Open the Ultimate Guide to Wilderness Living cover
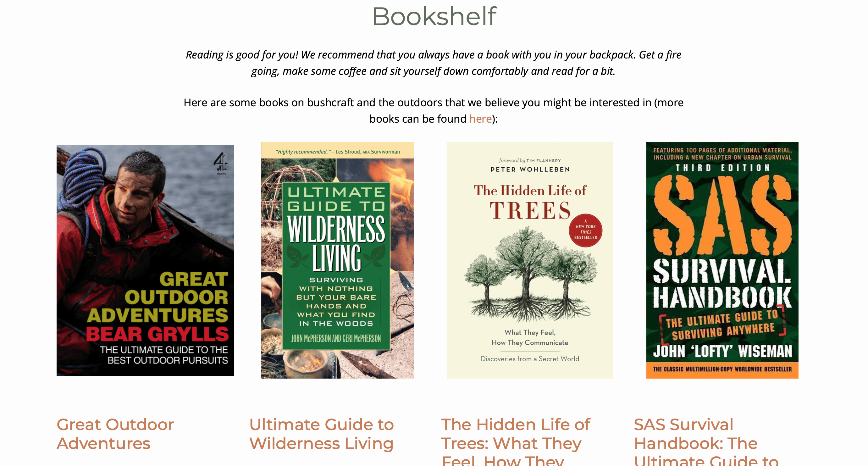 337,260
